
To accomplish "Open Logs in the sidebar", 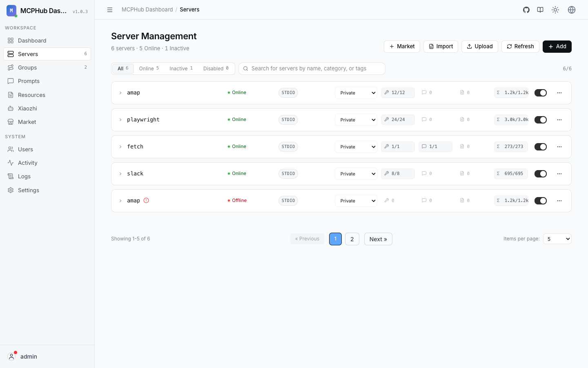I will point(47,176).
